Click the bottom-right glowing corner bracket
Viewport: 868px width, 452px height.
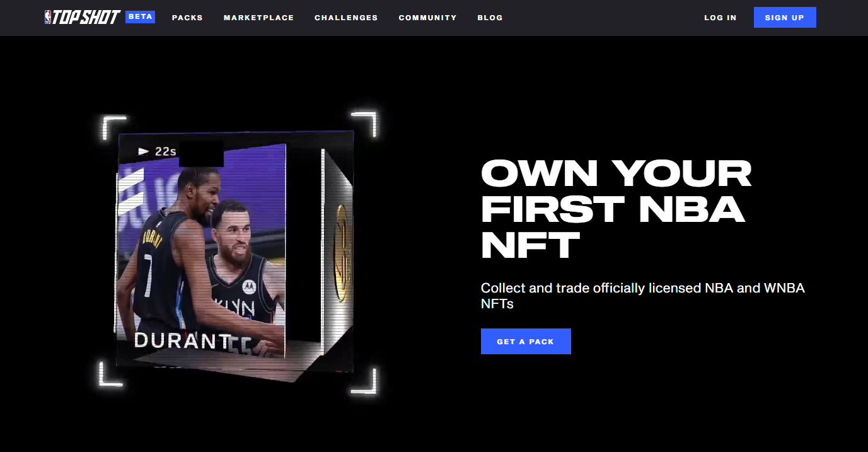[x=364, y=380]
